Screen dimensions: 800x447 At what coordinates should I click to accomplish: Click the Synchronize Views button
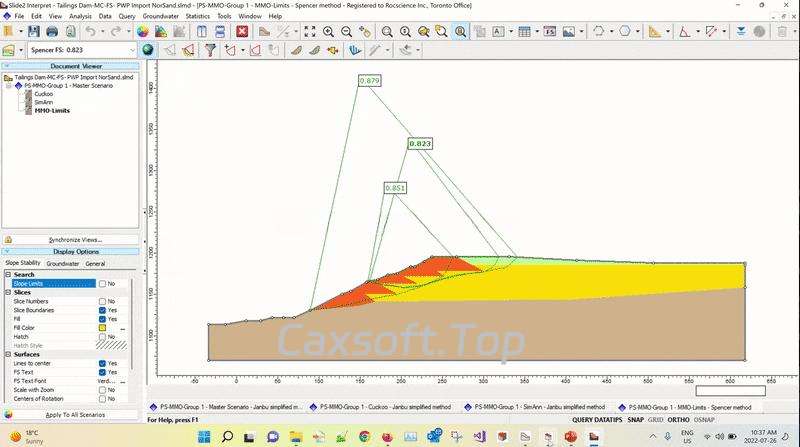[75, 240]
